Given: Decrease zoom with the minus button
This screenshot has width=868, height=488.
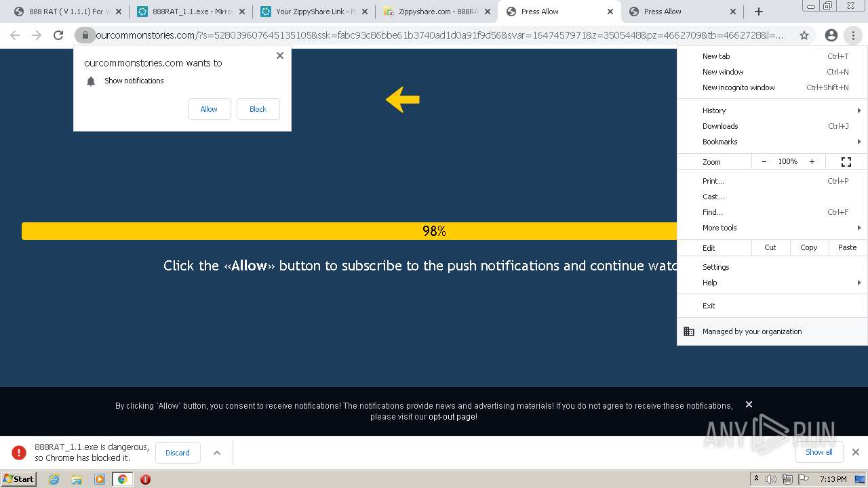Looking at the screenshot, I should click(x=764, y=162).
